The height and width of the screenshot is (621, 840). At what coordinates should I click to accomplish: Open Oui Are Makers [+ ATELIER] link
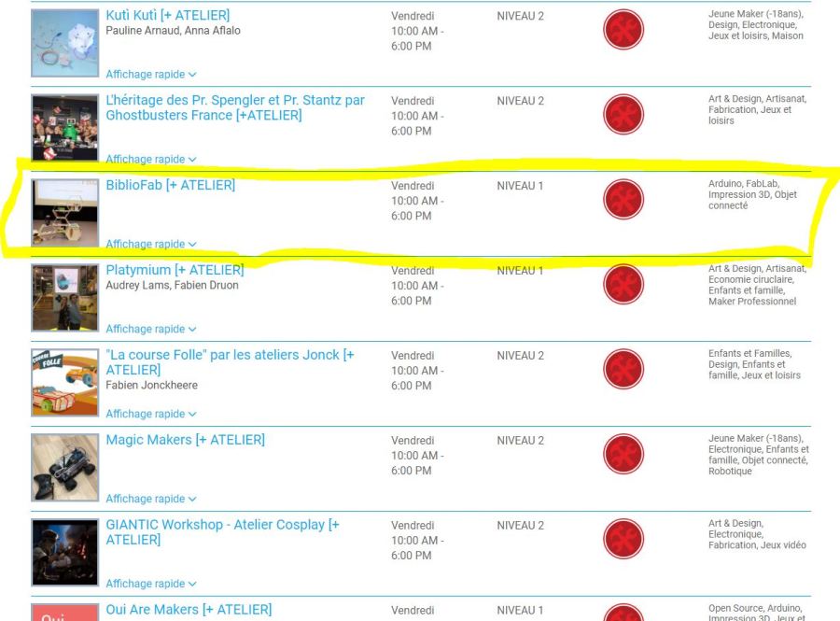point(189,610)
